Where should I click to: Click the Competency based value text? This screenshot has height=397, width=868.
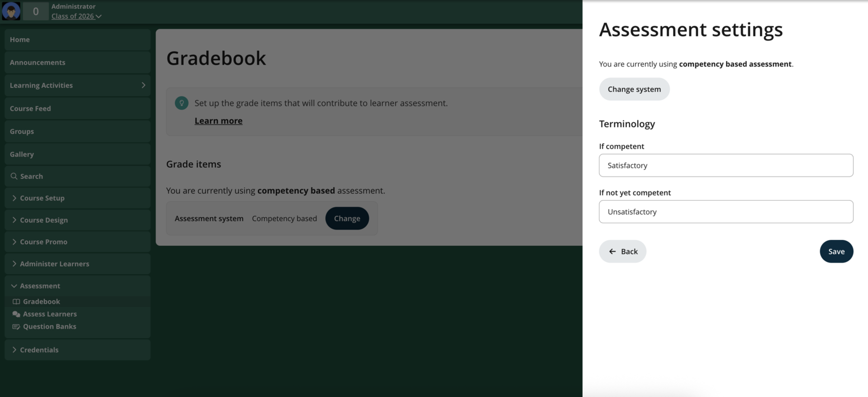(285, 219)
